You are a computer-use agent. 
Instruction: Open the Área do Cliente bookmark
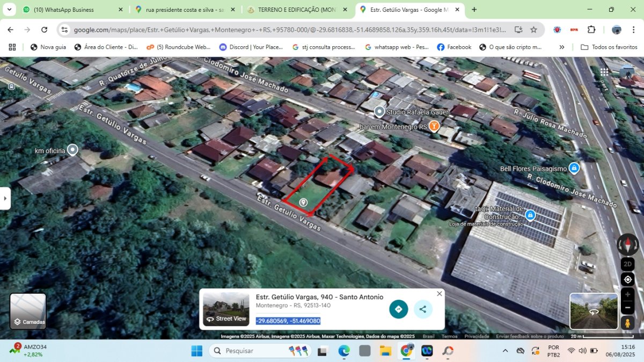click(x=106, y=47)
